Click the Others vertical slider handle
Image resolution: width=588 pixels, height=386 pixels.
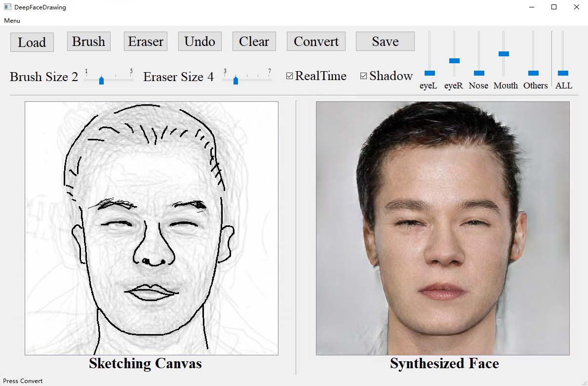point(533,73)
